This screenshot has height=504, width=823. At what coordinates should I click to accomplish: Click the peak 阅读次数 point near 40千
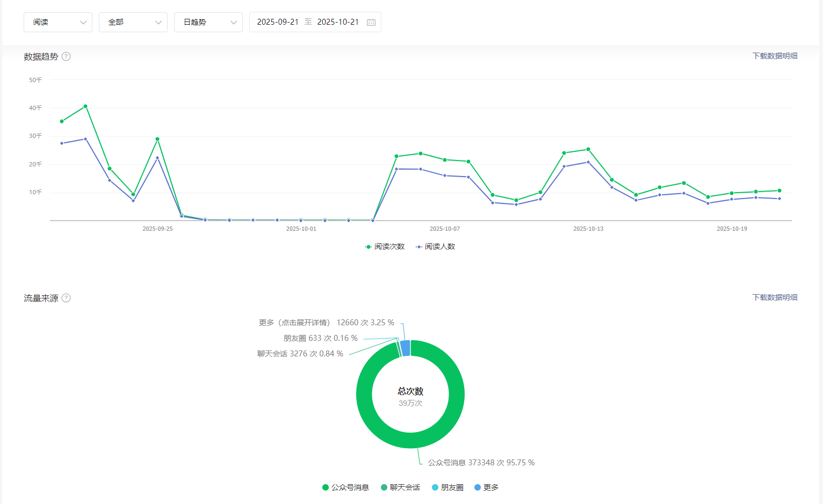pyautogui.click(x=85, y=106)
